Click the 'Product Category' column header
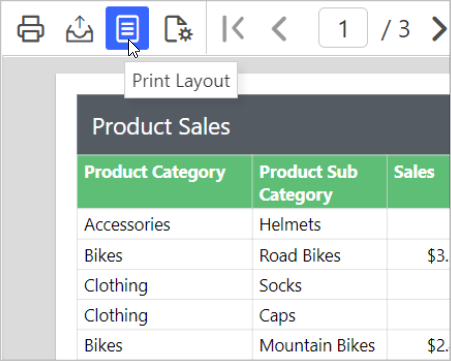 click(x=165, y=182)
